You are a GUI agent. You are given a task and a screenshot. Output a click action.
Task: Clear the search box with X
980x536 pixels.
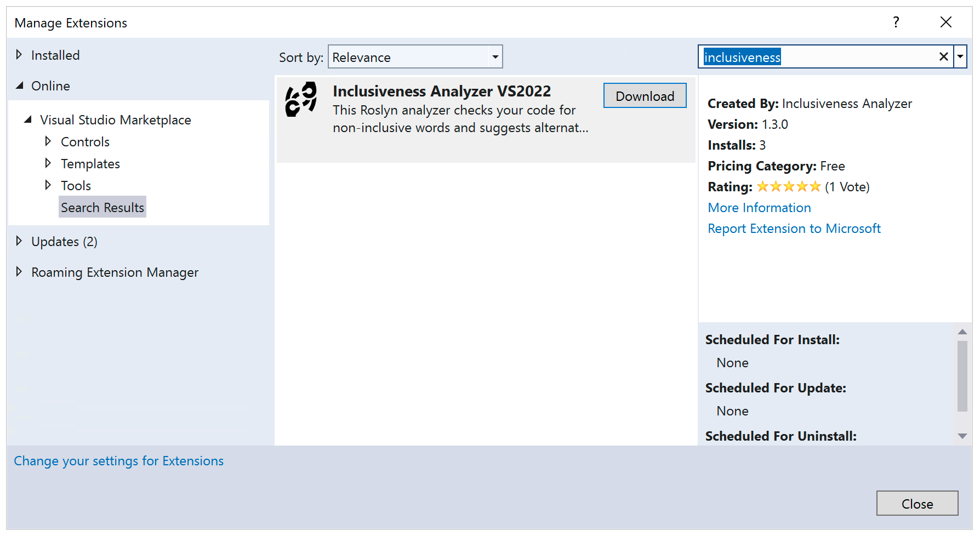pos(943,57)
